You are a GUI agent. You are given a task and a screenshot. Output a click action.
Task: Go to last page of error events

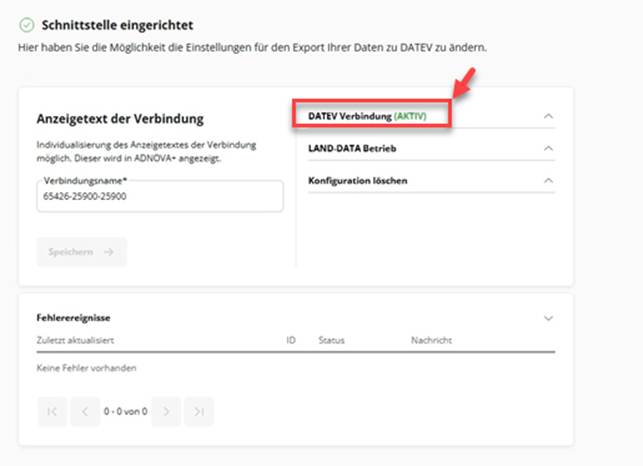coord(199,411)
